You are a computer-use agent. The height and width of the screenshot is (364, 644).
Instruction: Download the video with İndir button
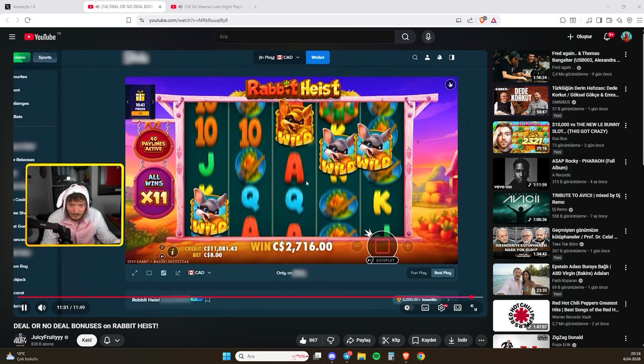(x=458, y=340)
